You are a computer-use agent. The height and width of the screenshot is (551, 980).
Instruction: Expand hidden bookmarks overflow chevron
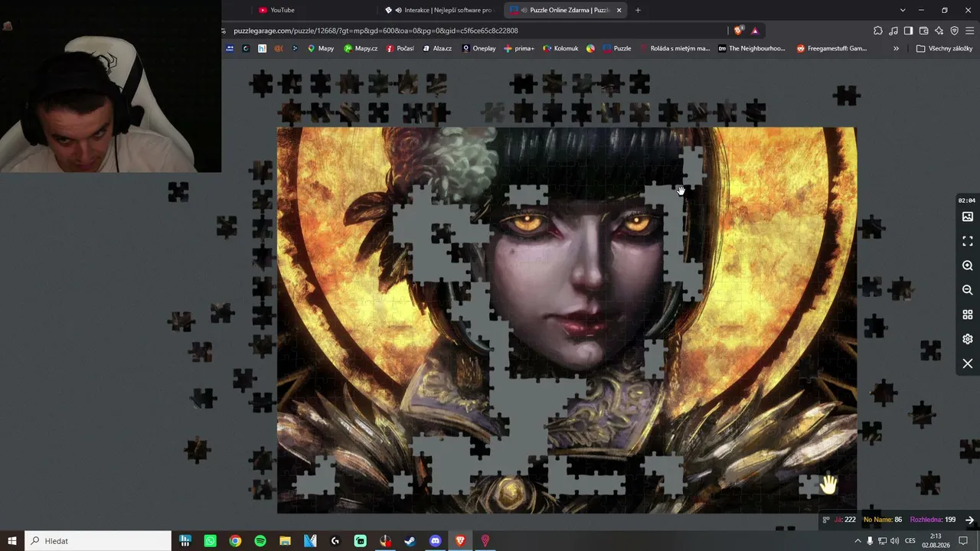[x=896, y=48]
